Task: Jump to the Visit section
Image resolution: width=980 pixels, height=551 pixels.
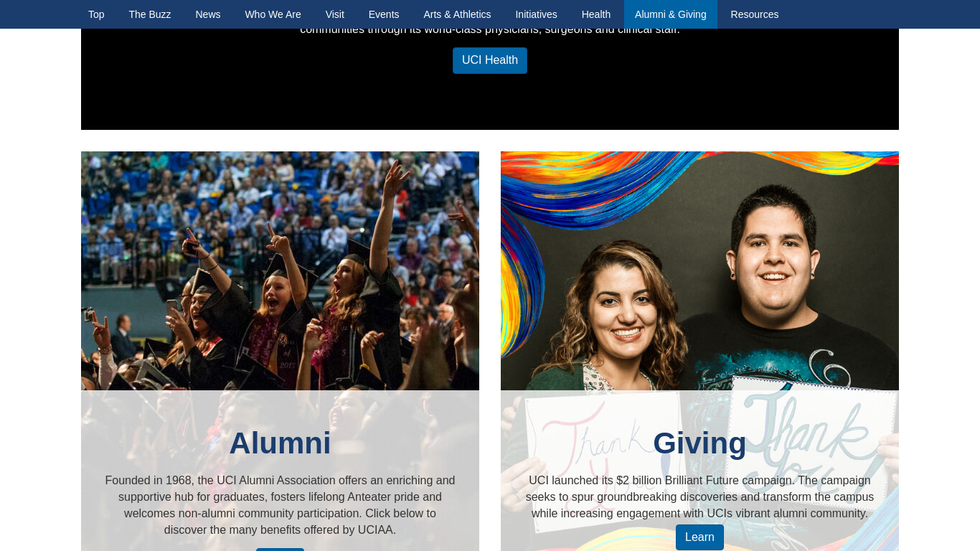Action: tap(335, 14)
